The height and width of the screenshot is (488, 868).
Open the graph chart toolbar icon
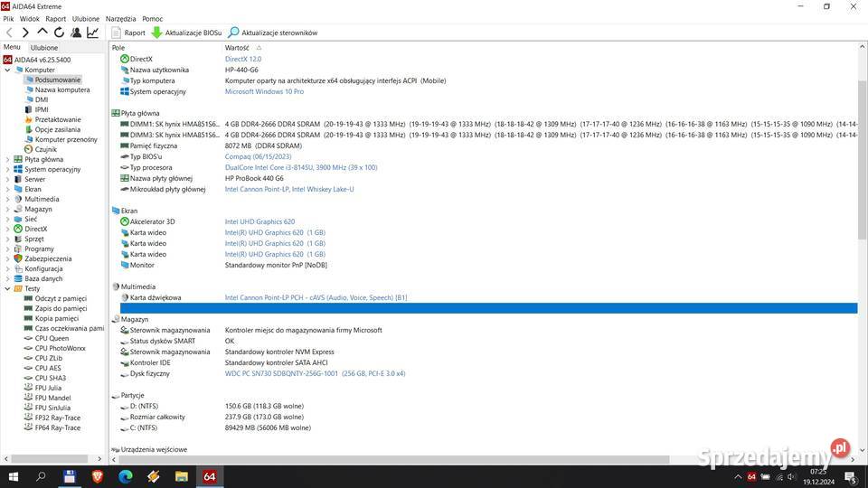click(x=92, y=33)
